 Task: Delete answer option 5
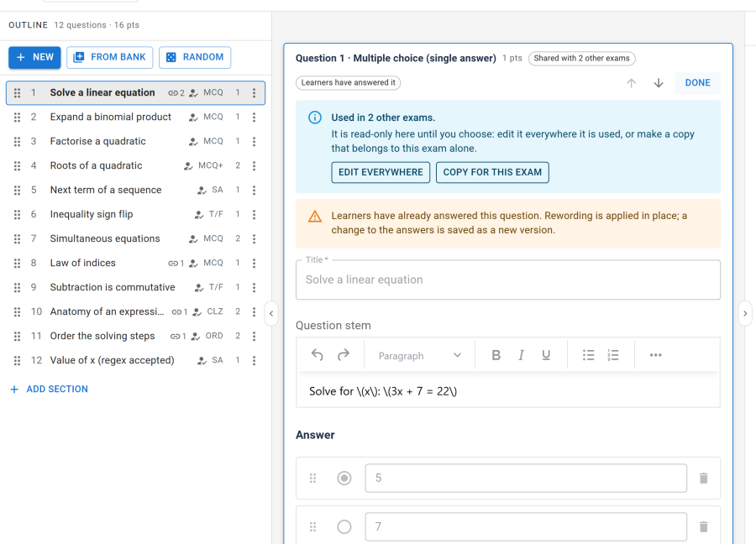pos(703,478)
